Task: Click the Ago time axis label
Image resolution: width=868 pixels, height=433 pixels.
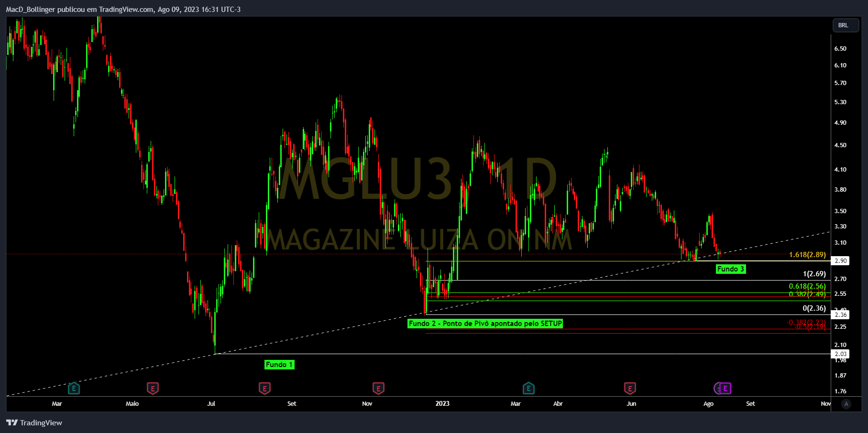Action: 709,404
